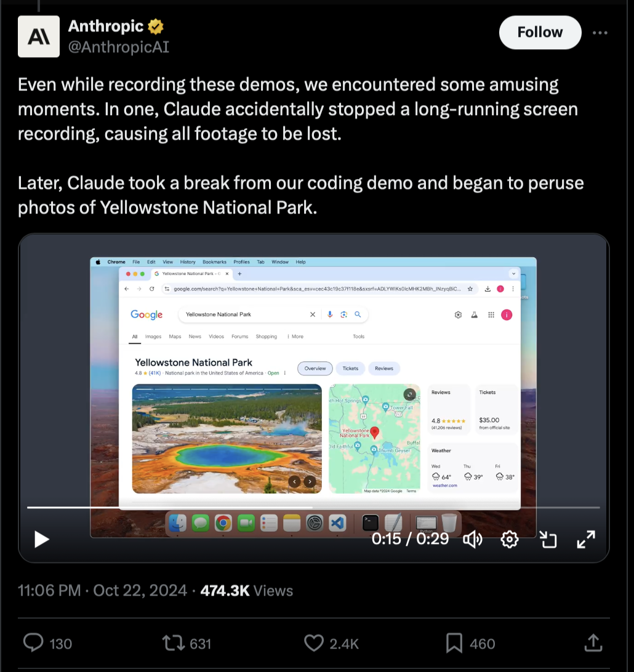The width and height of the screenshot is (634, 672).
Task: Repost this tweet
Action: (173, 643)
